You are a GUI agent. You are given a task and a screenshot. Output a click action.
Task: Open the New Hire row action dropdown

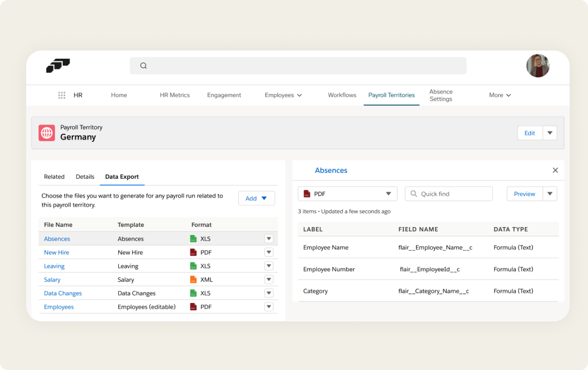click(269, 252)
